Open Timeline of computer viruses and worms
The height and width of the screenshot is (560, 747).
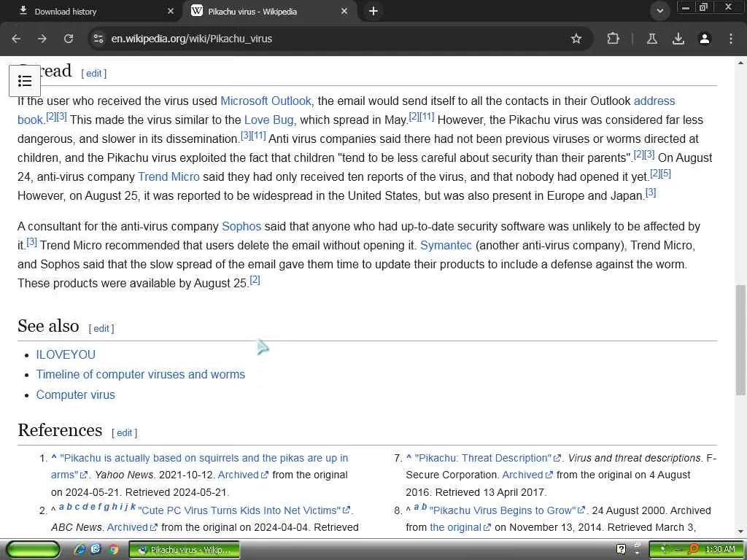click(x=141, y=374)
